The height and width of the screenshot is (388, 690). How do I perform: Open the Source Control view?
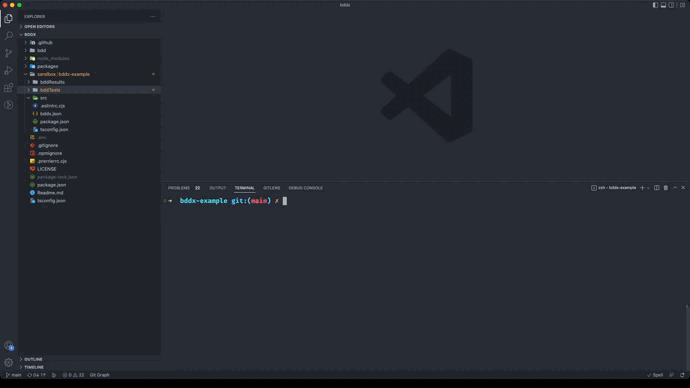tap(8, 53)
